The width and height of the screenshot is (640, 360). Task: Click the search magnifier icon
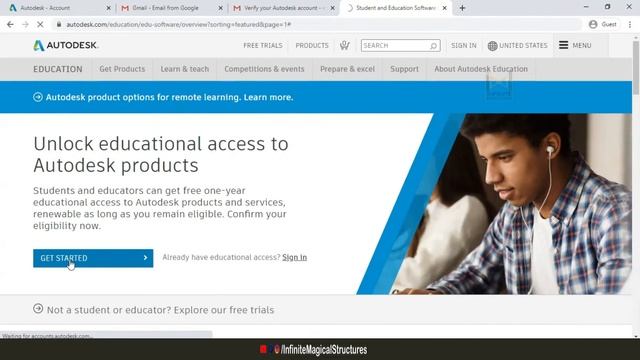point(433,46)
